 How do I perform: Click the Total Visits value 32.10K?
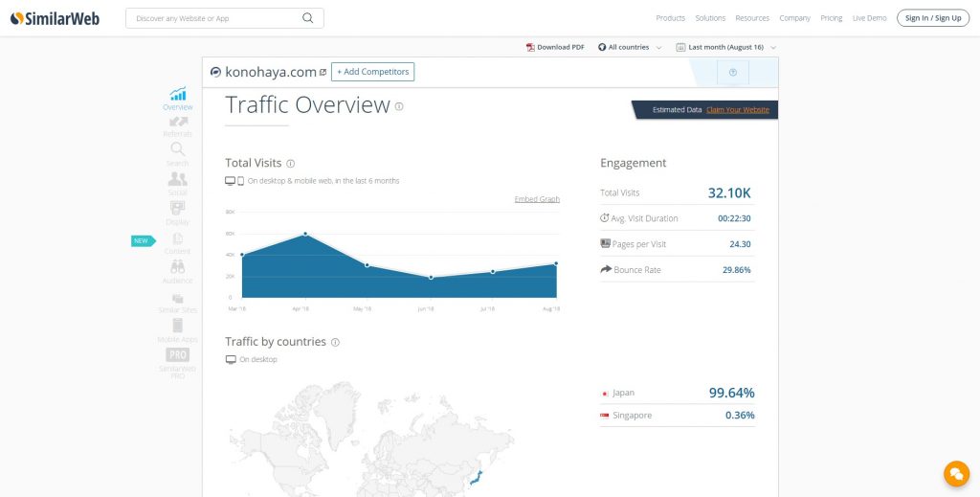click(x=728, y=192)
